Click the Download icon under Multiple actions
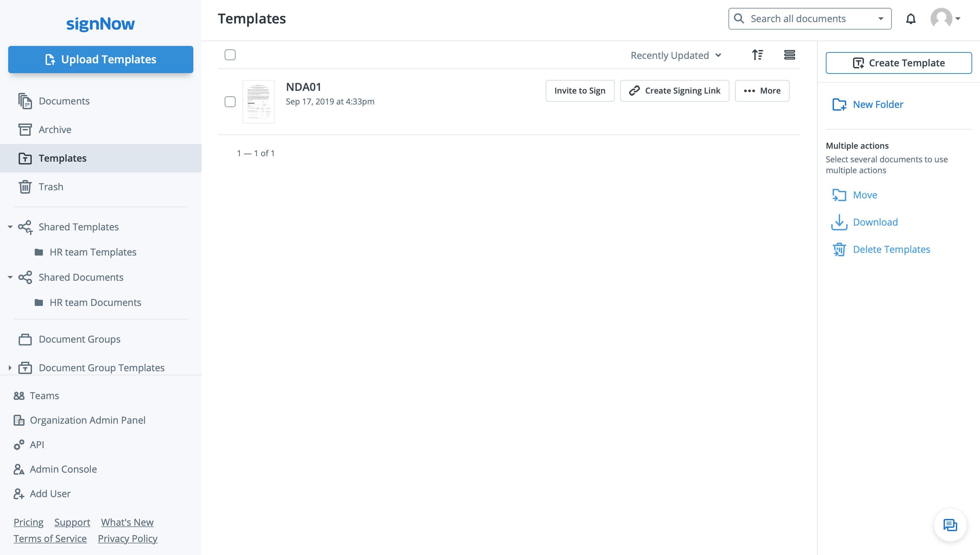 (x=839, y=221)
